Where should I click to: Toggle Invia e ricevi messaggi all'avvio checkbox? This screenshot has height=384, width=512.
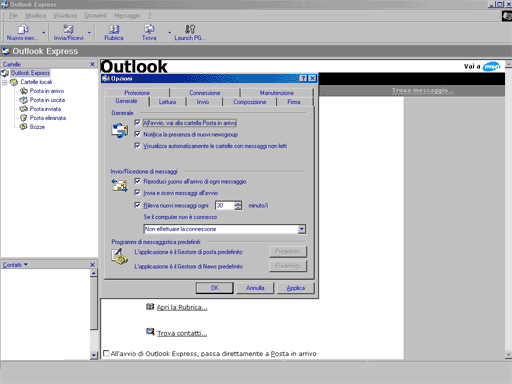(137, 192)
